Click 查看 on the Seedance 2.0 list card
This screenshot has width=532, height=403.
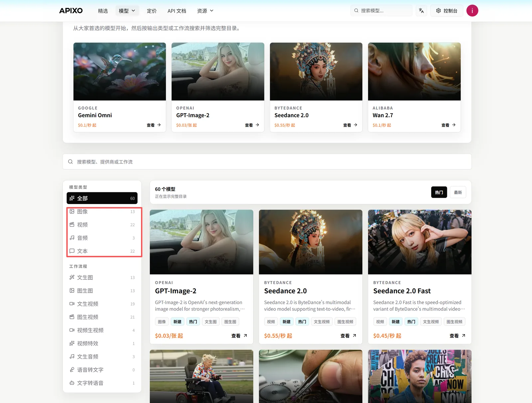348,336
